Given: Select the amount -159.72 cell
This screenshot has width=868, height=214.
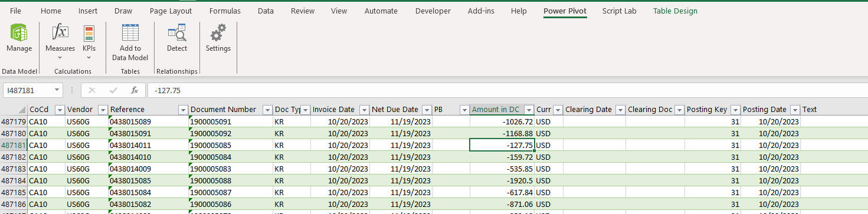Looking at the screenshot, I should [502, 157].
